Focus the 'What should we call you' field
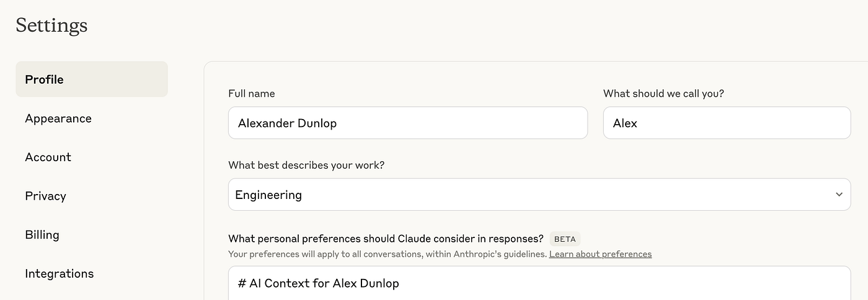The image size is (868, 300). (x=726, y=123)
